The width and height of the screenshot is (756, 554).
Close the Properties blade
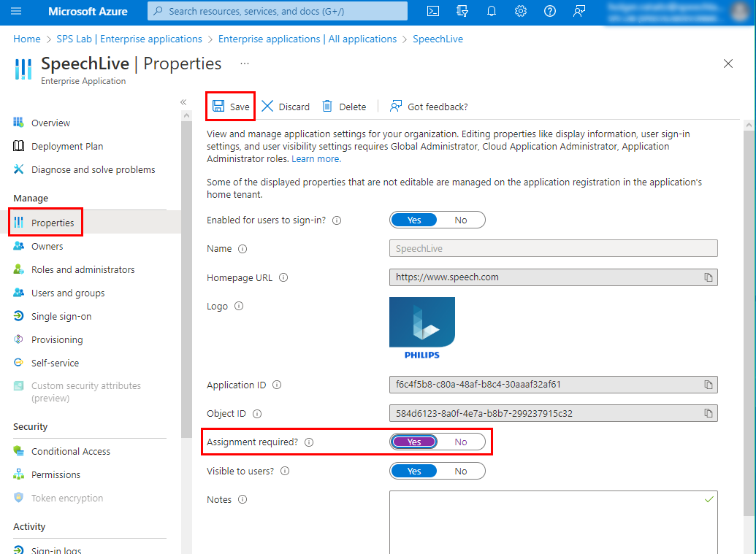[x=728, y=64]
